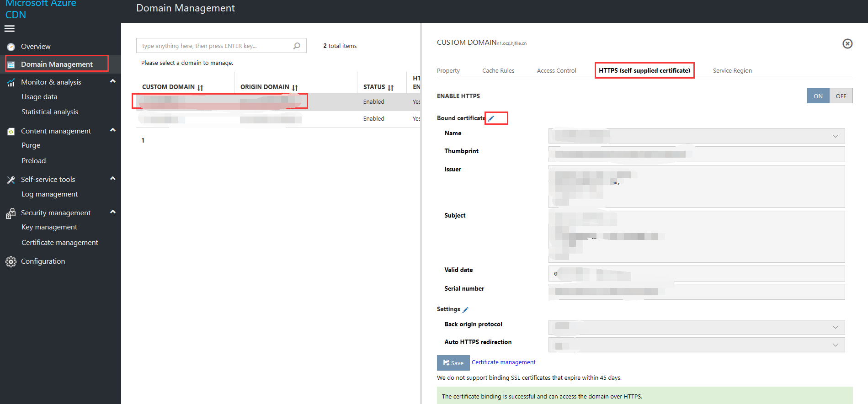
Task: Open the Preload page
Action: (x=34, y=161)
